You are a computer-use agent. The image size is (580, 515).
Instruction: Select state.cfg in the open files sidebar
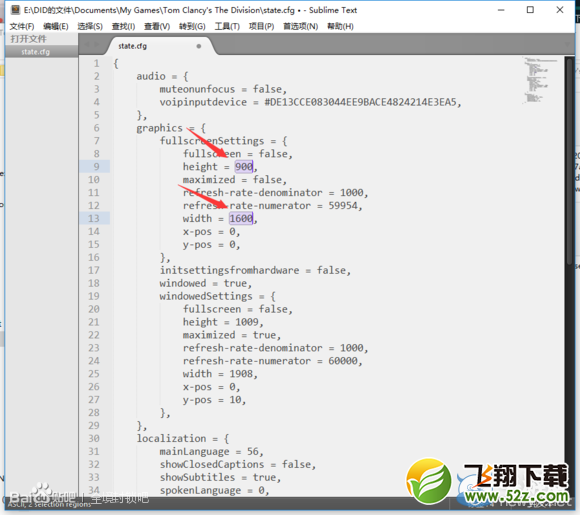coord(36,52)
